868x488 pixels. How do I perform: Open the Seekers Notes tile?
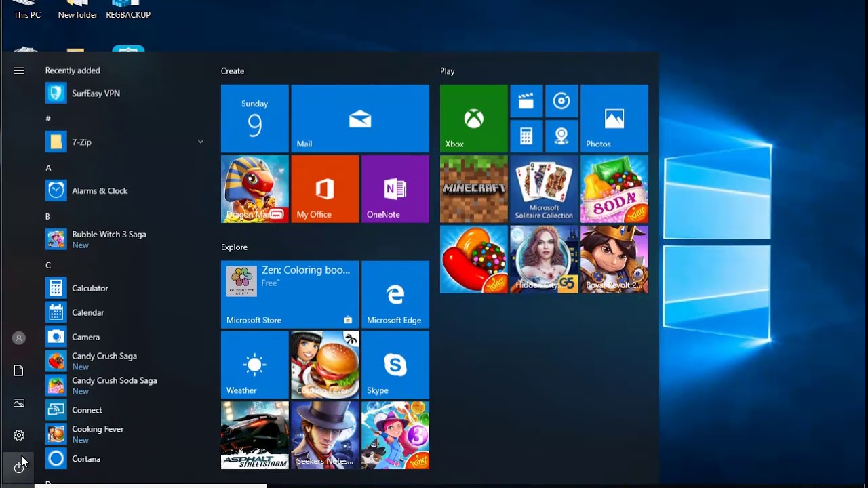(325, 435)
